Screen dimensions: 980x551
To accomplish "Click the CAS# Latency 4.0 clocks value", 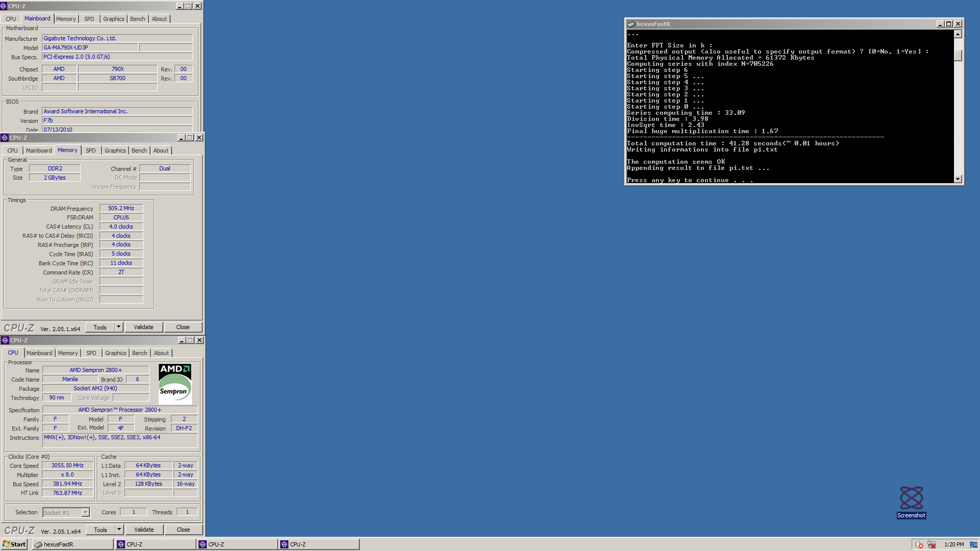I will click(x=121, y=227).
